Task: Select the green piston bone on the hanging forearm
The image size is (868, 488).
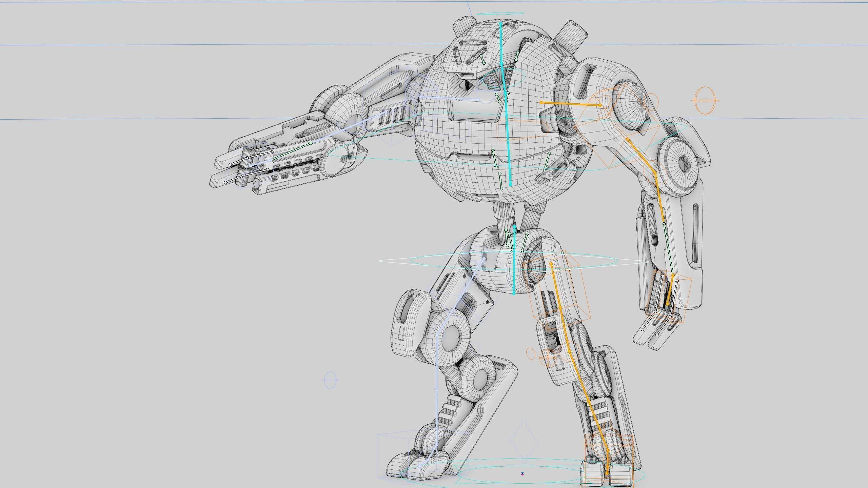Action: click(x=668, y=249)
